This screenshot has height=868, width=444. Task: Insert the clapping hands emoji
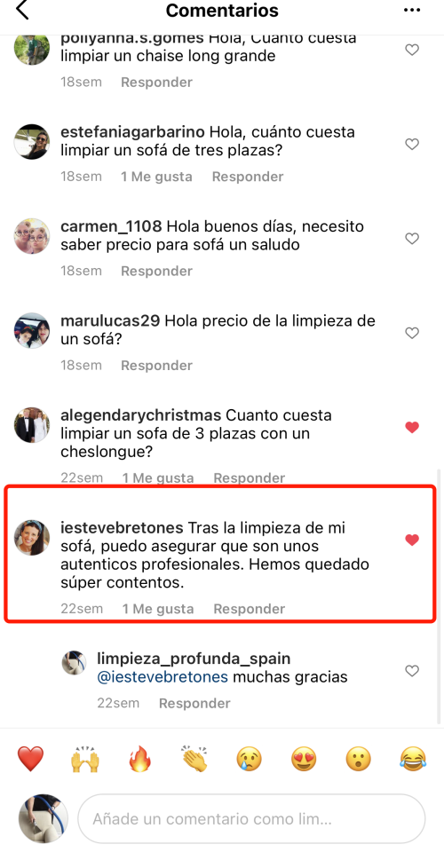tap(194, 759)
